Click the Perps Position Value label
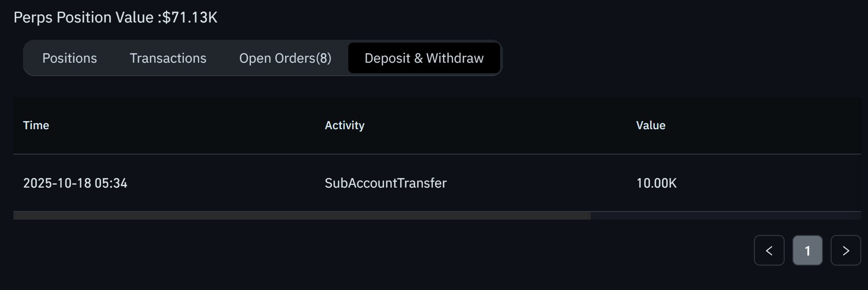The width and height of the screenshot is (868, 290). [x=83, y=18]
